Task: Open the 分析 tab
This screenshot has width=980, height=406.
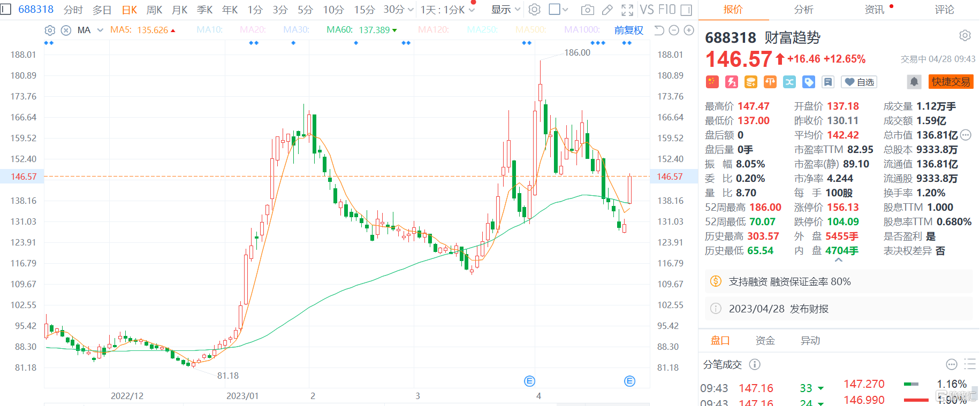Action: [x=803, y=10]
